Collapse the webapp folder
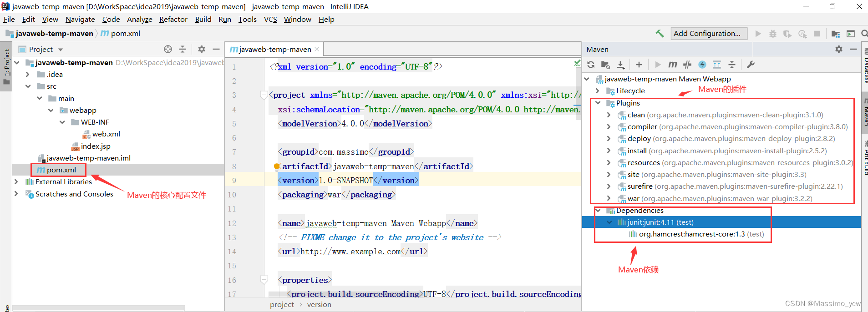 click(51, 111)
